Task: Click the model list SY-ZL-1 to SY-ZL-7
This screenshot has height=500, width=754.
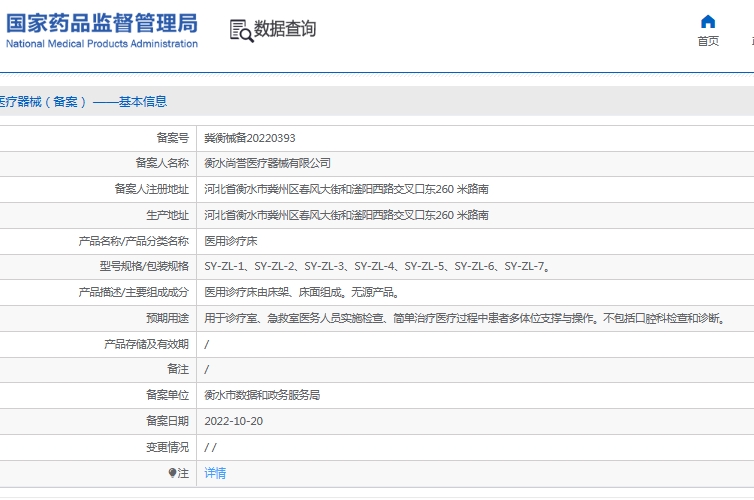Action: click(377, 266)
